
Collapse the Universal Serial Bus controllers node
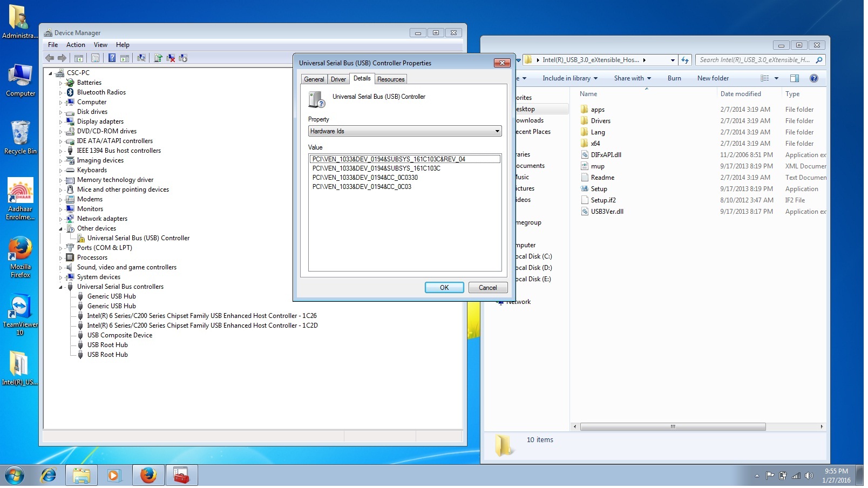[60, 287]
